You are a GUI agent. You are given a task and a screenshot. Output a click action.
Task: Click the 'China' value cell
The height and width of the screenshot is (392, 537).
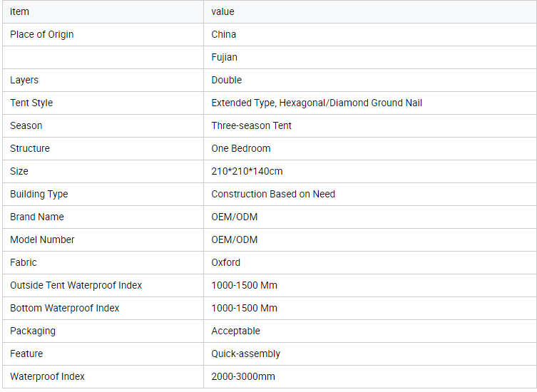click(x=224, y=34)
